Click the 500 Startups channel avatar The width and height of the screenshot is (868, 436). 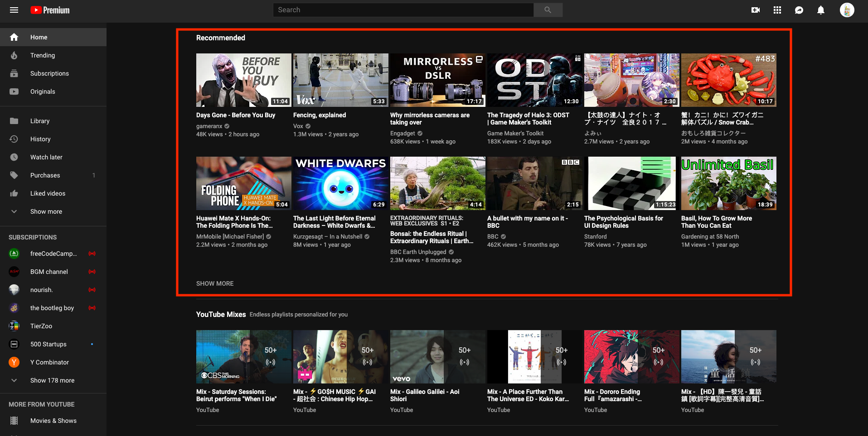point(14,344)
